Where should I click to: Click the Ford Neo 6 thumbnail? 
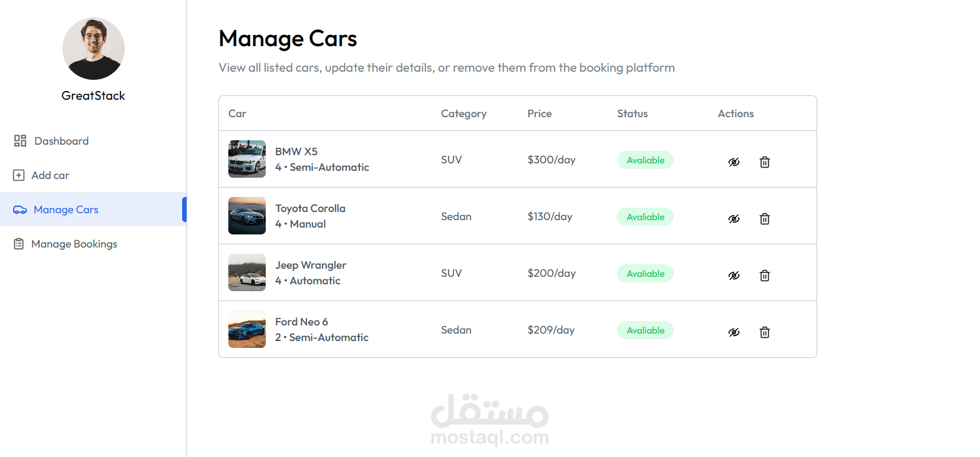tap(247, 329)
